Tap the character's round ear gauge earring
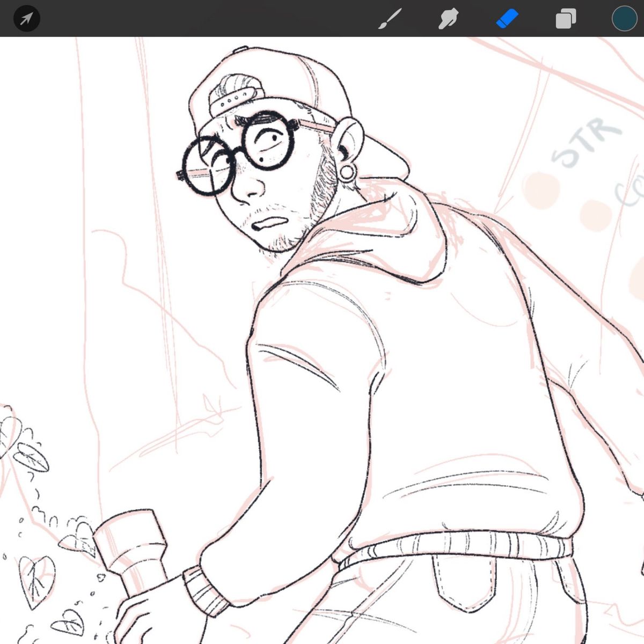 click(348, 173)
